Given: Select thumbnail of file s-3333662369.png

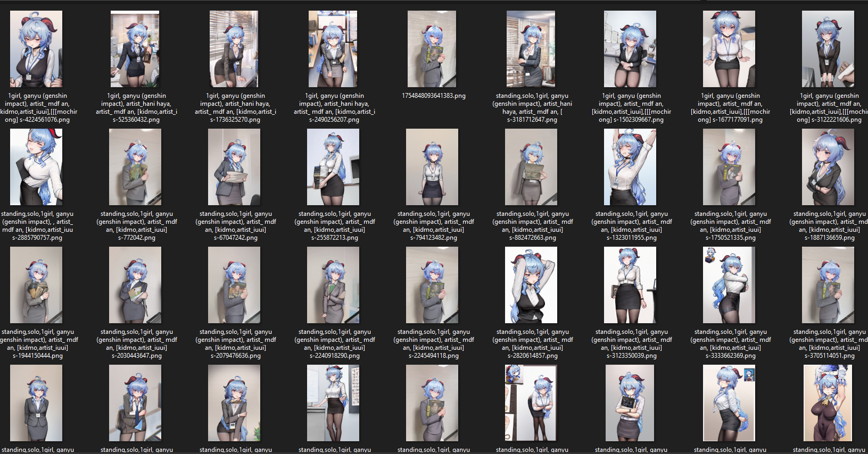Looking at the screenshot, I should (729, 285).
